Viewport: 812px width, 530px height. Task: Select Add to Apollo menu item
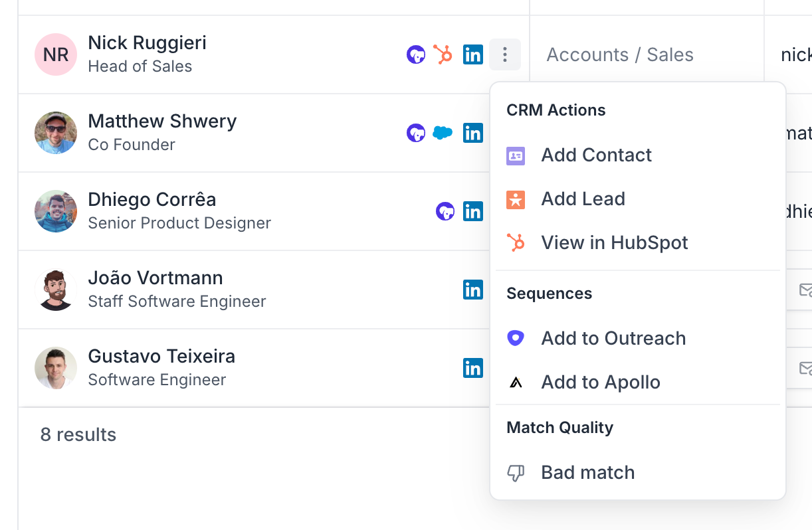coord(600,383)
